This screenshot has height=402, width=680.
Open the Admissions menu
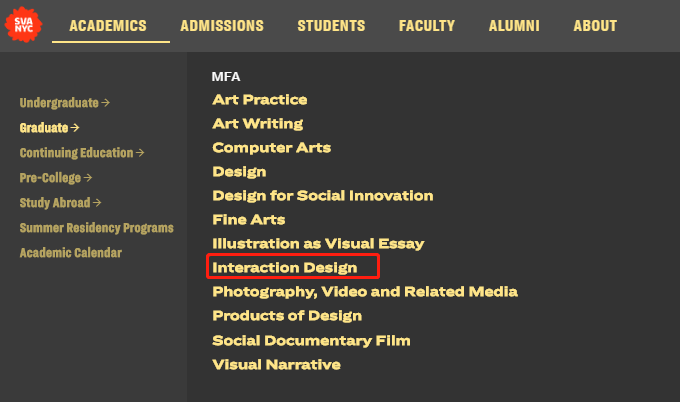[222, 26]
